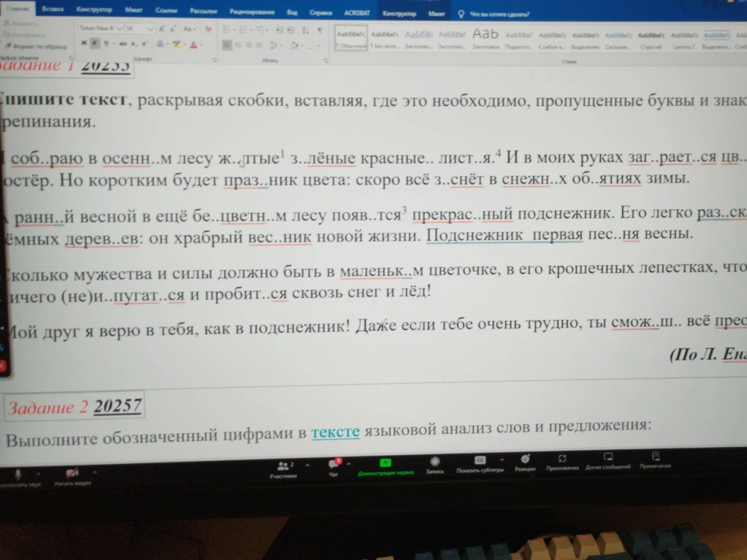Increase paragraph indent
This screenshot has width=747, height=560.
289,30
